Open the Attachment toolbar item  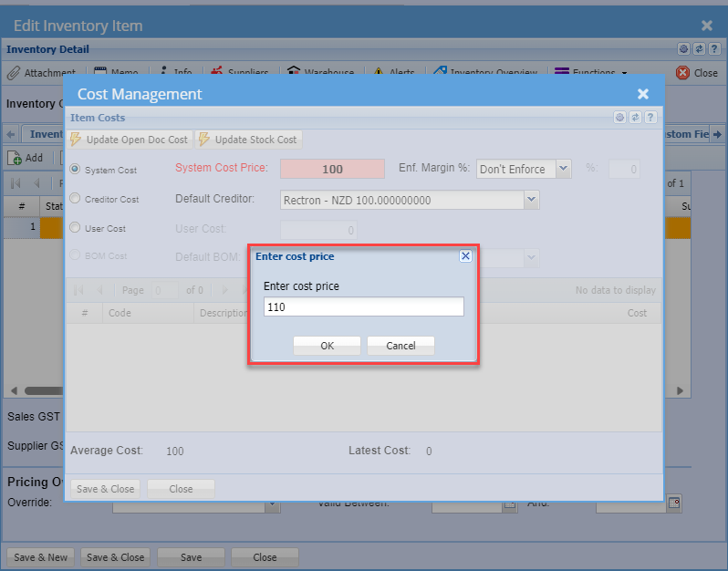(x=42, y=73)
